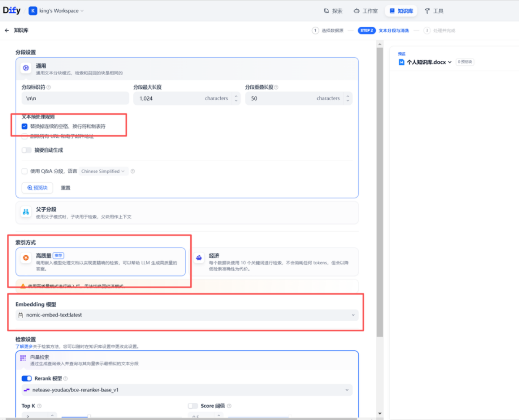Check 删除所有 URL 和电子邮件地址
Screen dimensions: 519x420
pyautogui.click(x=24, y=136)
